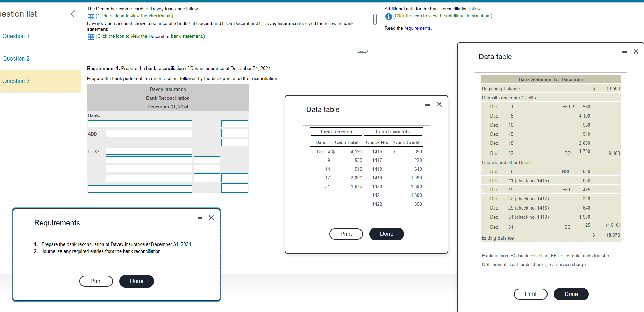Click check number 1420 in checkbook table

click(377, 187)
